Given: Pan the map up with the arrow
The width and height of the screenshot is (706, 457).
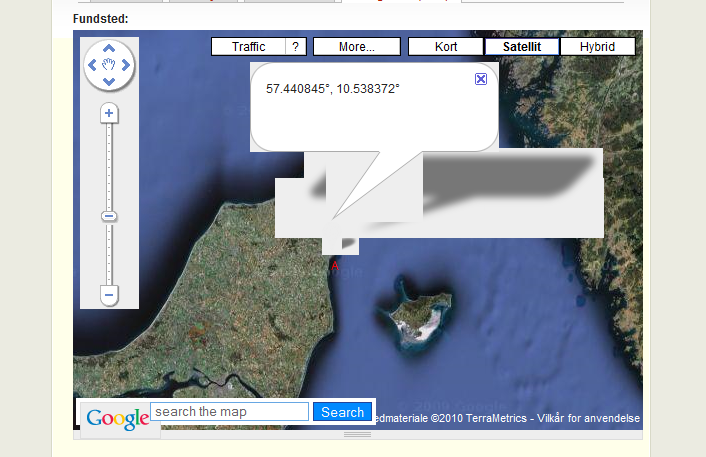Looking at the screenshot, I should 109,48.
